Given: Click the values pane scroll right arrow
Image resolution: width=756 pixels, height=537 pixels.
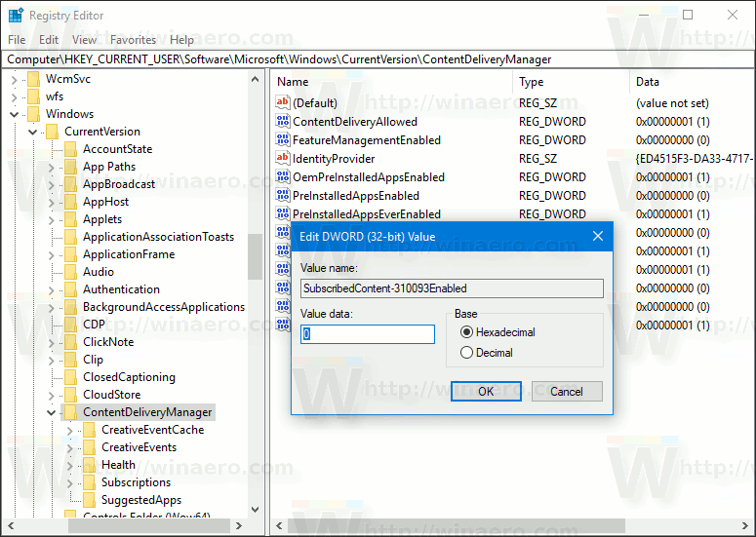Looking at the screenshot, I should tap(745, 525).
